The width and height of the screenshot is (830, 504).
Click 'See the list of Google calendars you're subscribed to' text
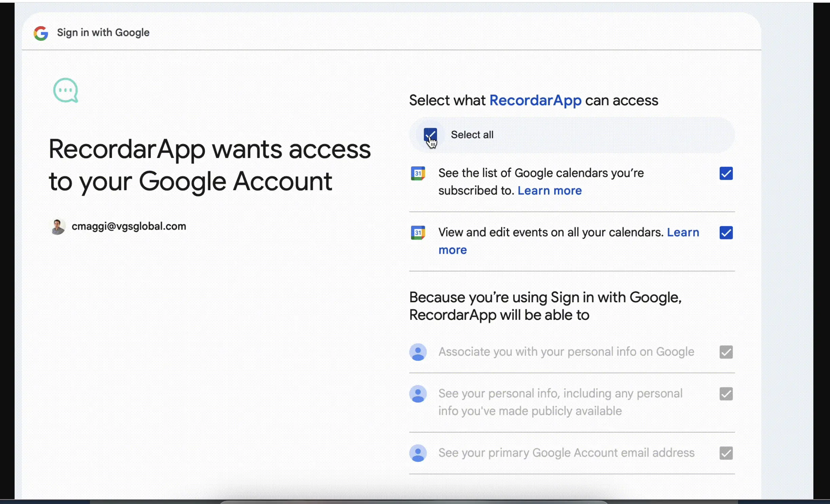(x=541, y=182)
